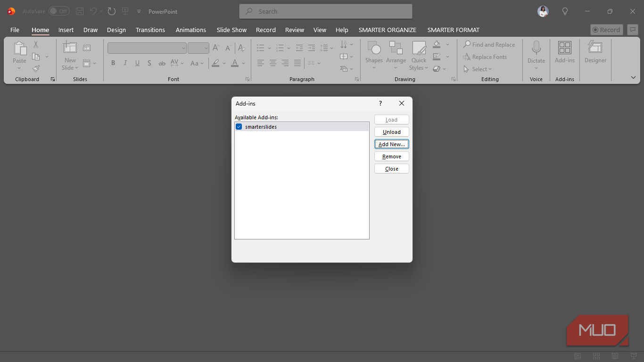Click the lightbulb ideas icon

coord(565,11)
